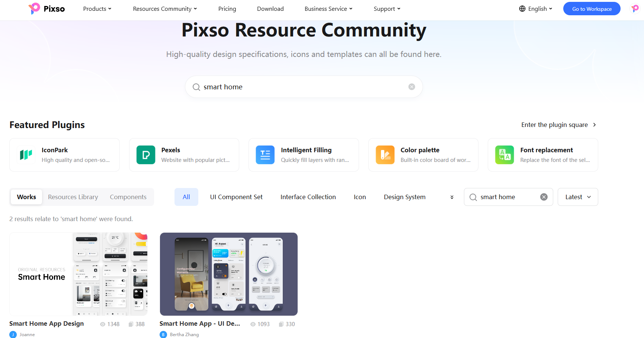Select the All category filter

[186, 197]
